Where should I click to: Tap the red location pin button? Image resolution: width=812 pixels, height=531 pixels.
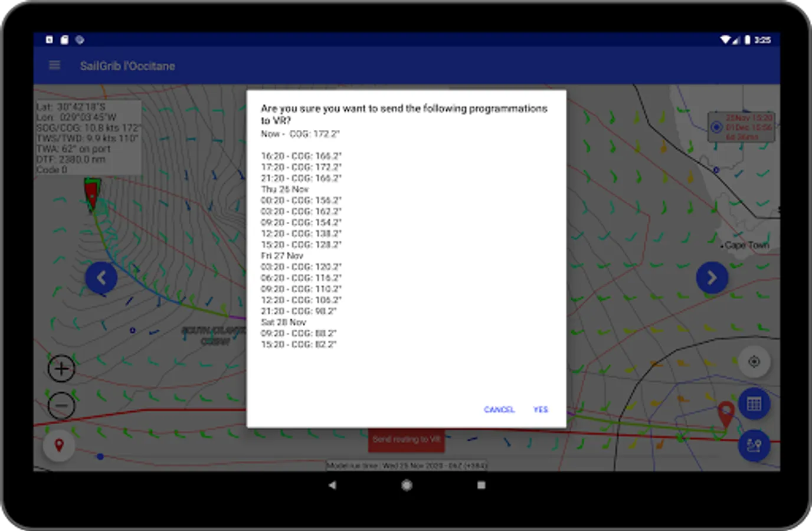pyautogui.click(x=59, y=445)
